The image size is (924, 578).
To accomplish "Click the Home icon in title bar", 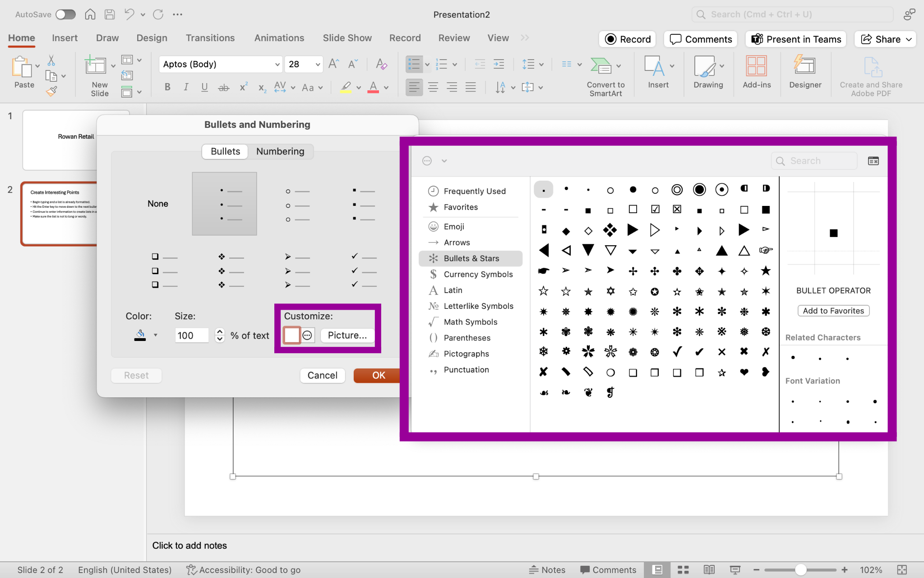I will 90,14.
